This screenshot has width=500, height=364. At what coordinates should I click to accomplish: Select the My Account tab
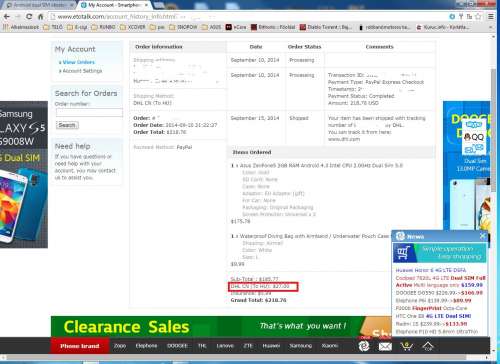[114, 5]
